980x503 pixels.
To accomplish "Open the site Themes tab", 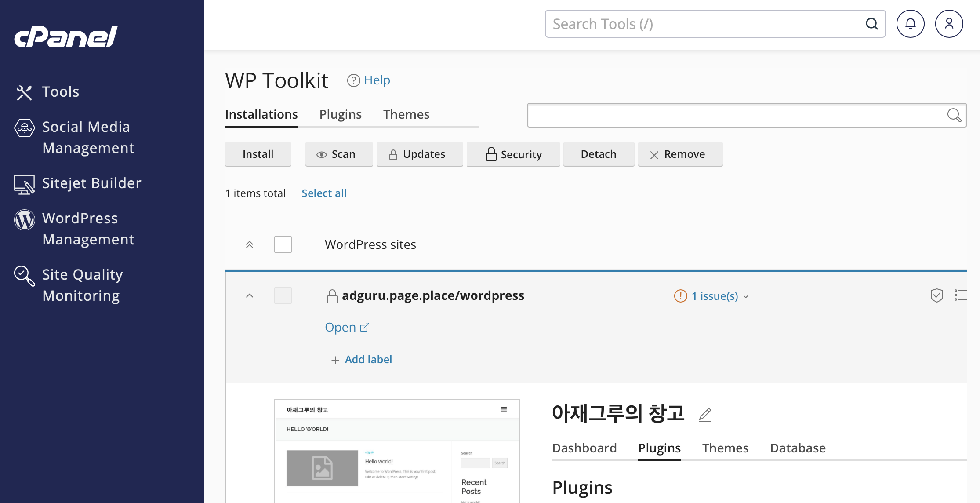I will click(726, 448).
